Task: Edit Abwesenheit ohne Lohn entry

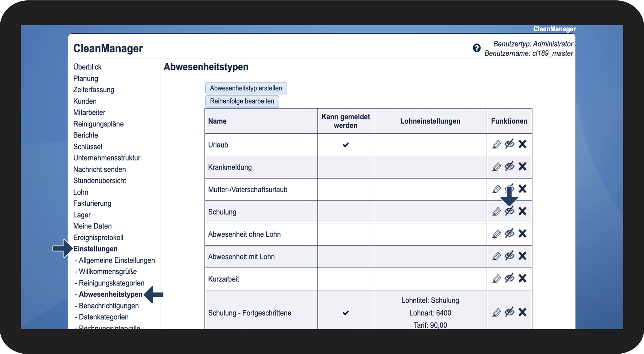Action: click(x=496, y=234)
